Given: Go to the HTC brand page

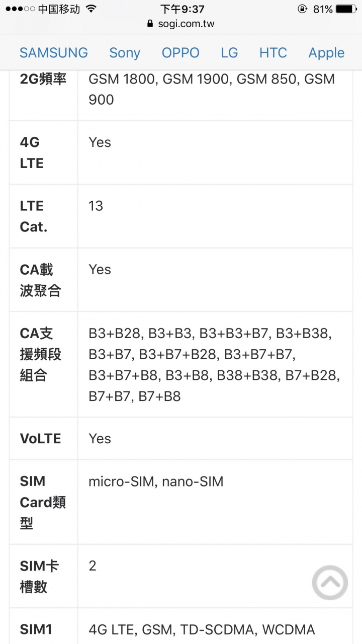Looking at the screenshot, I should (x=273, y=53).
